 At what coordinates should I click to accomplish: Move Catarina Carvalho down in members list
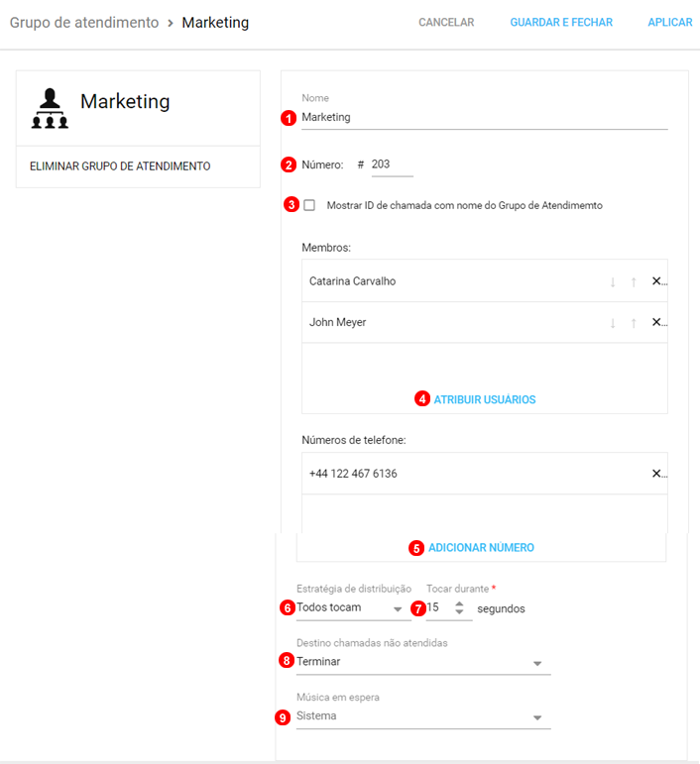(613, 281)
